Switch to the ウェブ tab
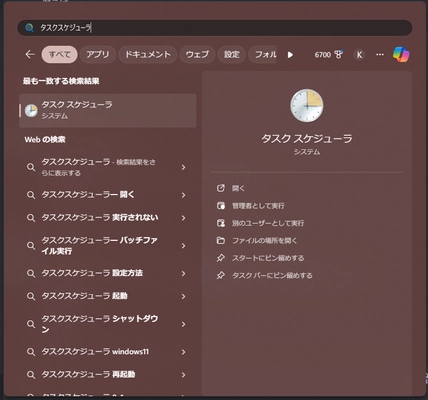Screen dimensions: 428x400 point(197,54)
